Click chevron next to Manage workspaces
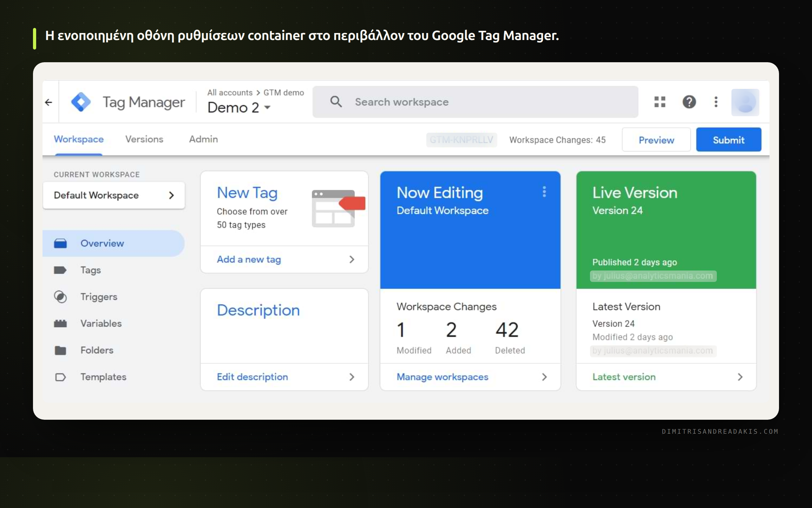 point(544,377)
